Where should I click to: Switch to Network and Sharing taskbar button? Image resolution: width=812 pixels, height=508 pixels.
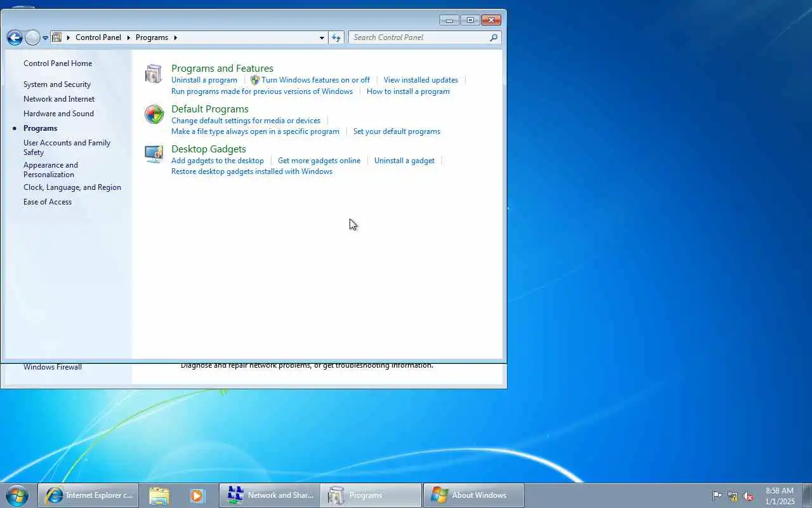[x=270, y=495]
